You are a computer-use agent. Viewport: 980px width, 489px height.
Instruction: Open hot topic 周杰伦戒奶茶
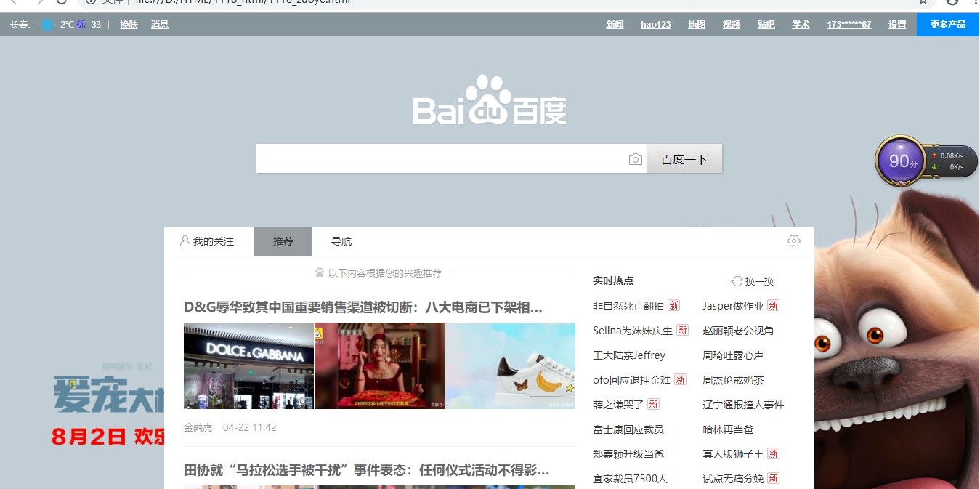tap(733, 380)
